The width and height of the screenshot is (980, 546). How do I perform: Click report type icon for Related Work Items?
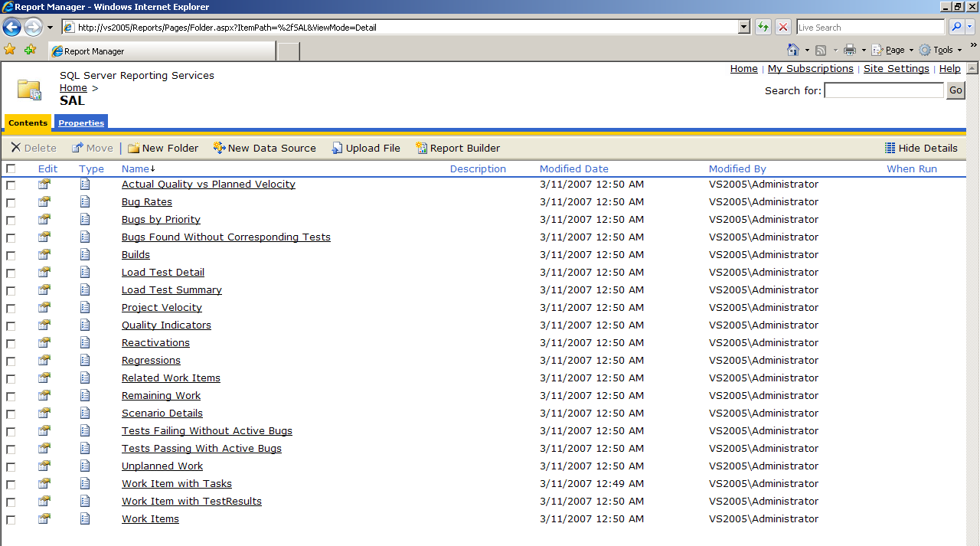tap(85, 378)
